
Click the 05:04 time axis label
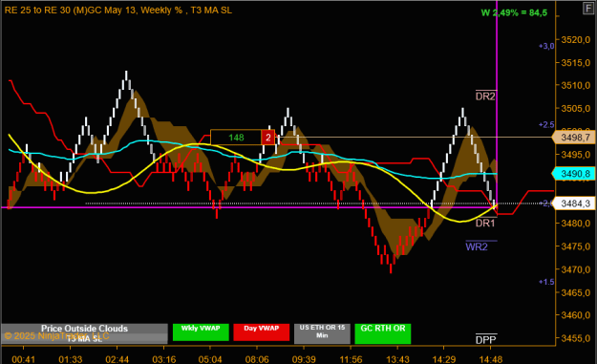click(210, 359)
